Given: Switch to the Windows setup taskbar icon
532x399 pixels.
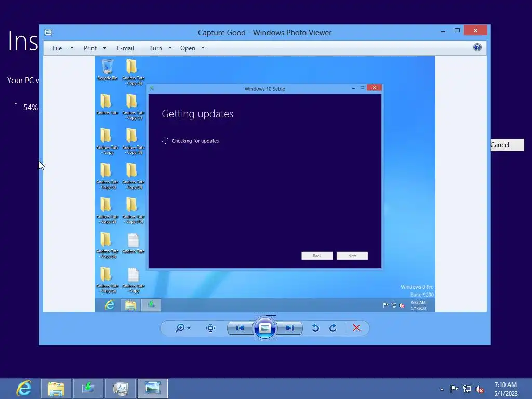Looking at the screenshot, I should coord(88,389).
